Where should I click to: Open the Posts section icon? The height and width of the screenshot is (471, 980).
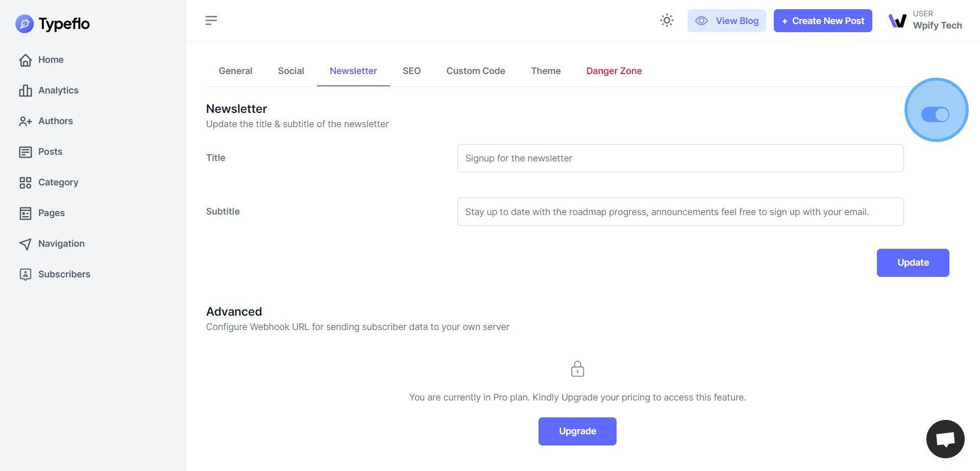[x=25, y=152]
